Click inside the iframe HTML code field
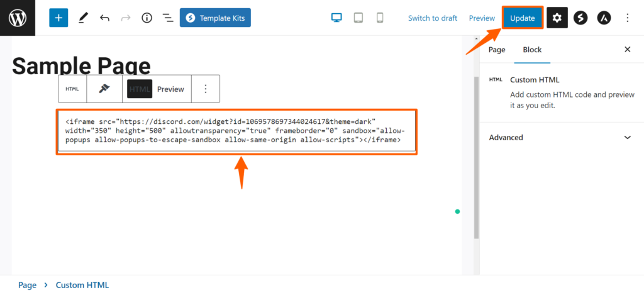This screenshot has width=644, height=295. (236, 131)
